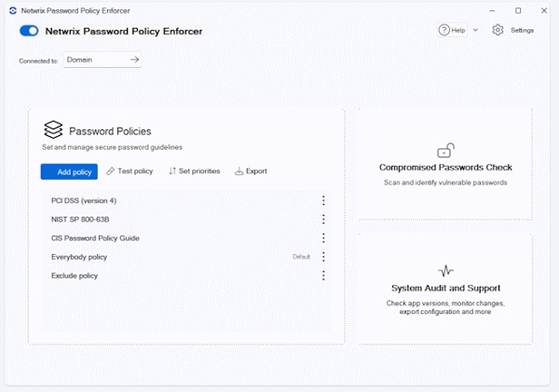This screenshot has width=559, height=392.
Task: Select the Everybody policy entry
Action: [79, 257]
